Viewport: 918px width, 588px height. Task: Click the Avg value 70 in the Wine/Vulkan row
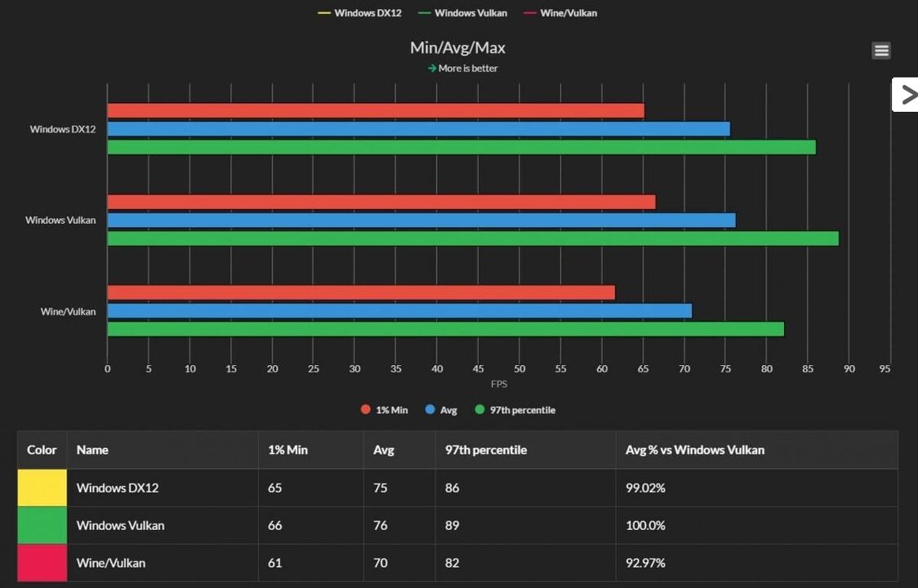point(381,563)
